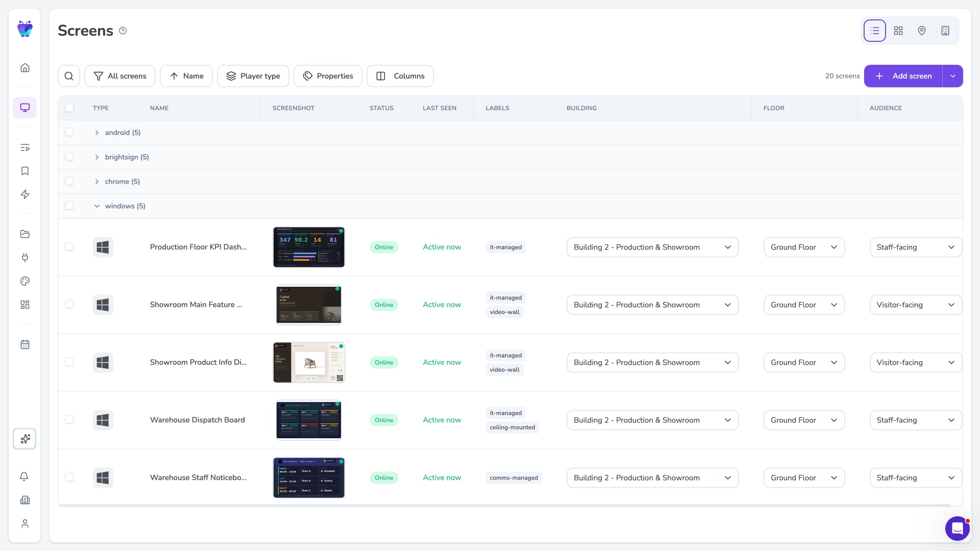Open notifications bell icon
The height and width of the screenshot is (551, 980).
tap(24, 477)
